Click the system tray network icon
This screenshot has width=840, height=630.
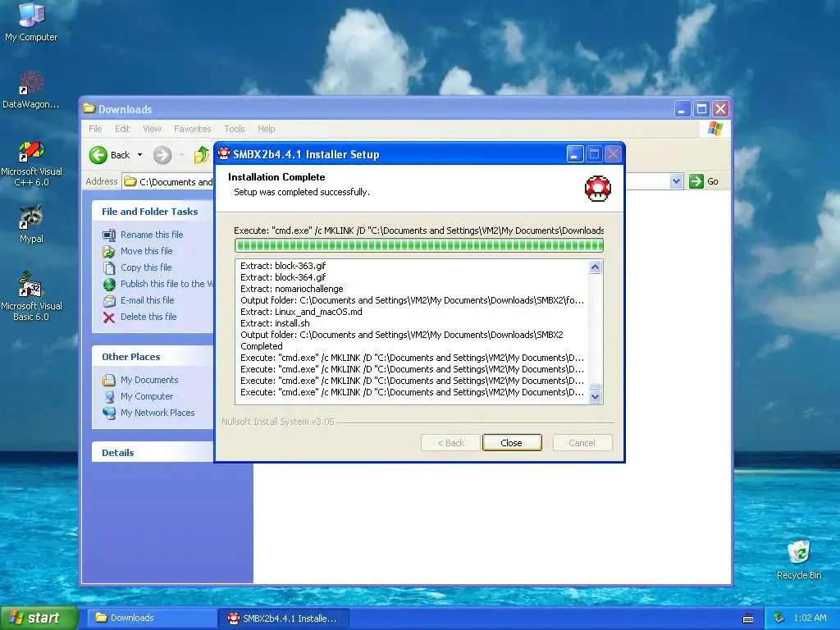tap(779, 619)
